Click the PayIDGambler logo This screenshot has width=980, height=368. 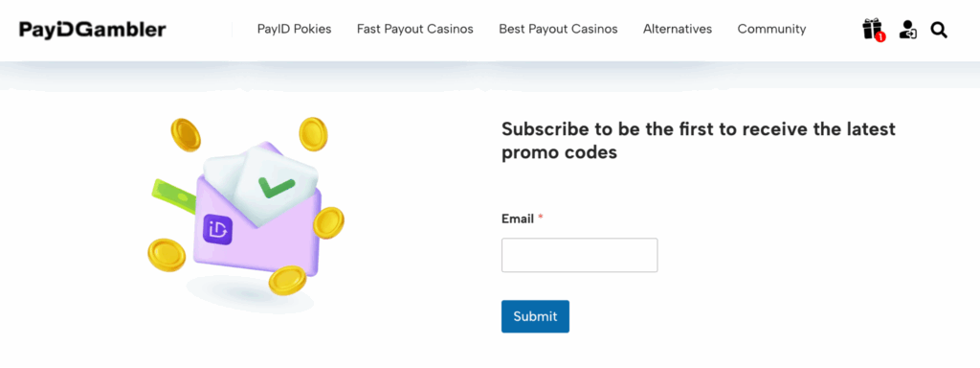click(x=93, y=30)
